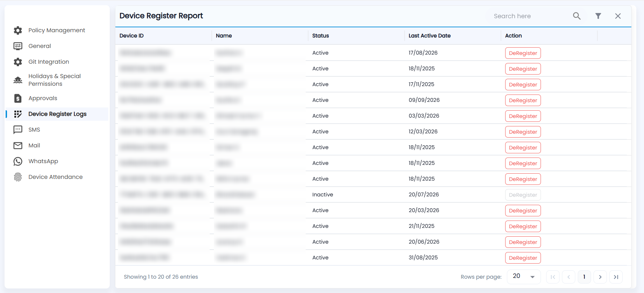Click the Git Integration gear icon
Screen dimensions: 644x293
click(x=18, y=62)
